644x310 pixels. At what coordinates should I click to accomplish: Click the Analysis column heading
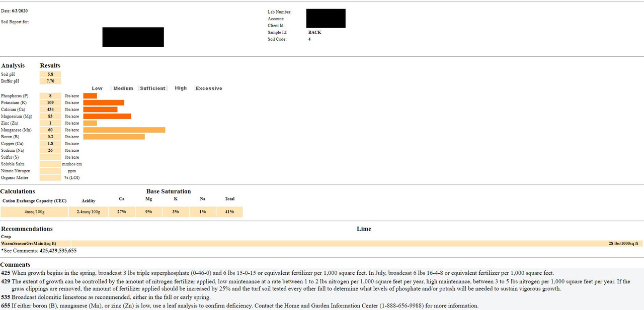13,66
